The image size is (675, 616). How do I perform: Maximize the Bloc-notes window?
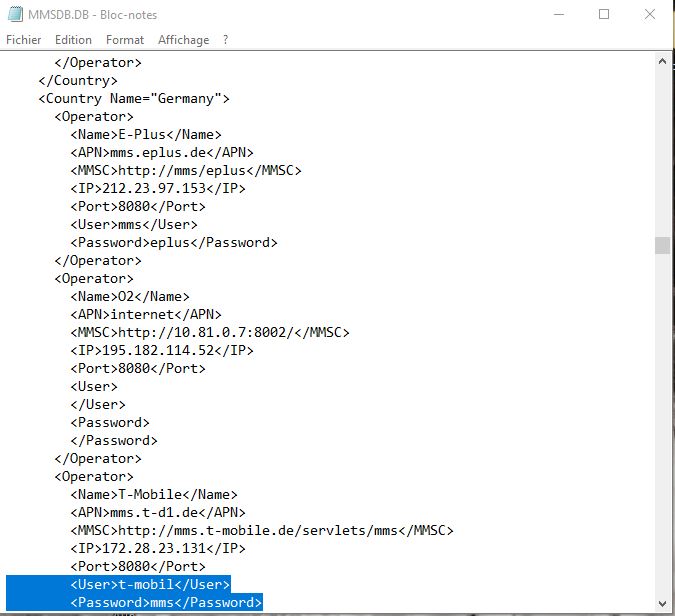pyautogui.click(x=604, y=14)
